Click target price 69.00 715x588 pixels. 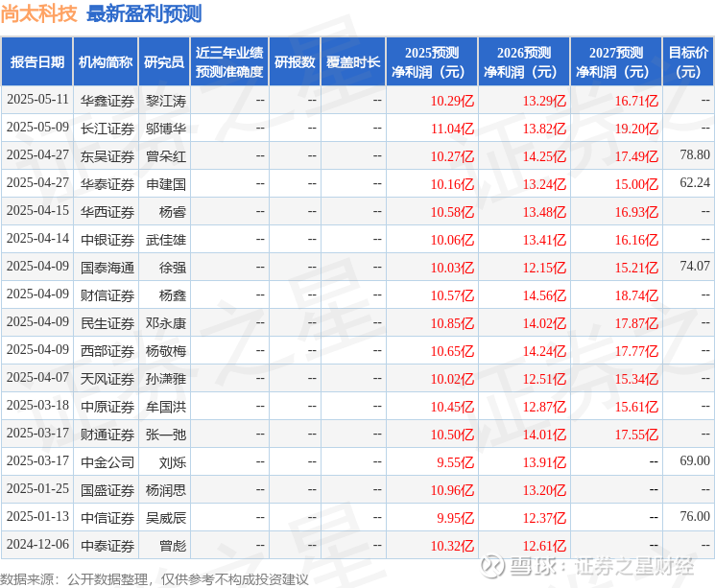coord(695,460)
